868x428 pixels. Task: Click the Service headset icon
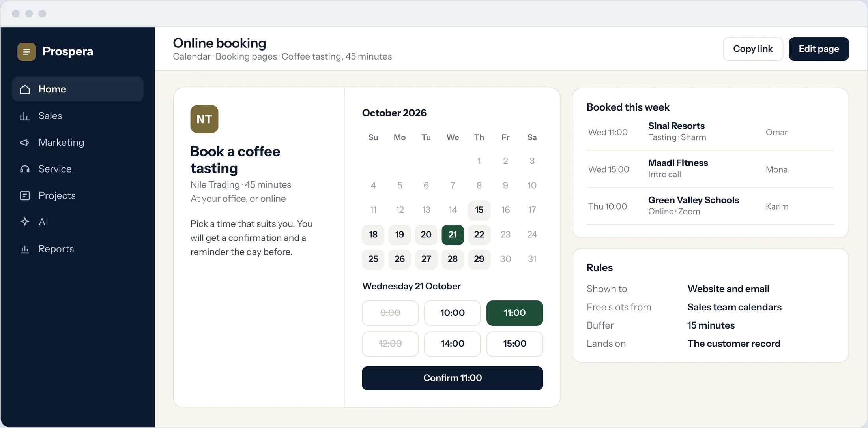point(25,169)
